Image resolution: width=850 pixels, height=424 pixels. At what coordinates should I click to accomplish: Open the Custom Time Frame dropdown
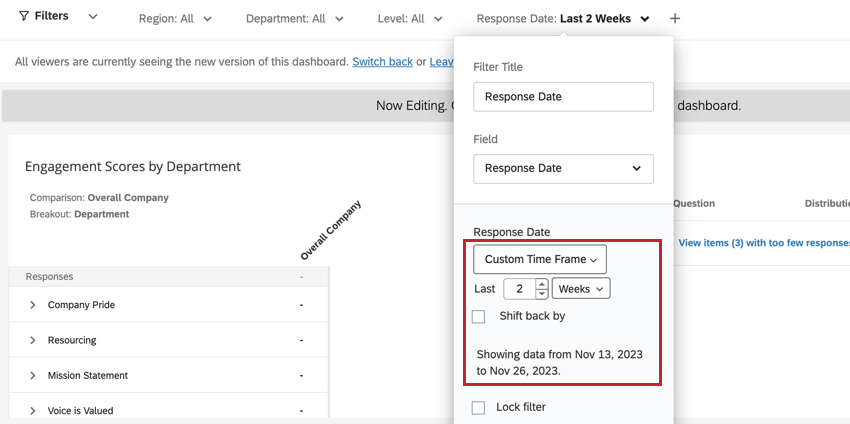(540, 259)
